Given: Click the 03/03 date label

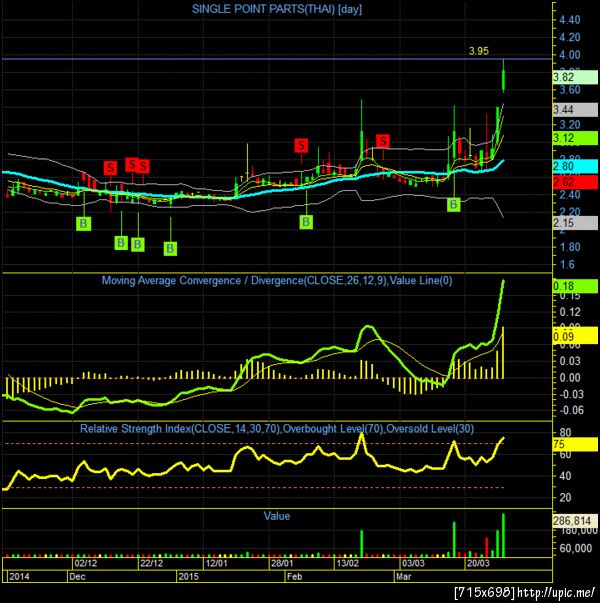Looking at the screenshot, I should pos(413,563).
